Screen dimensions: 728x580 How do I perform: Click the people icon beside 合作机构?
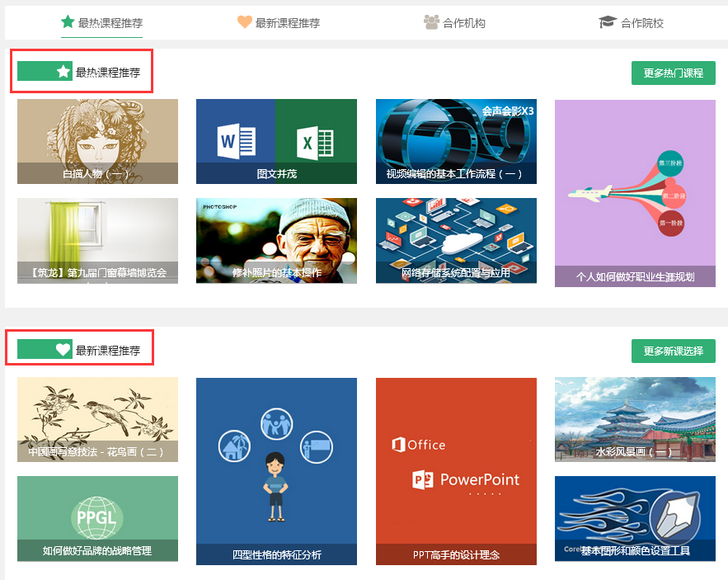(431, 22)
